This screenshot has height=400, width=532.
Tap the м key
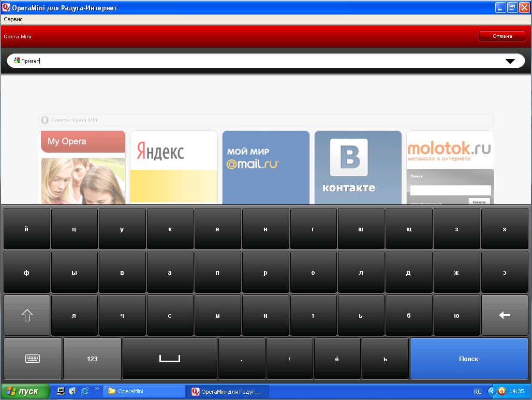tap(217, 315)
